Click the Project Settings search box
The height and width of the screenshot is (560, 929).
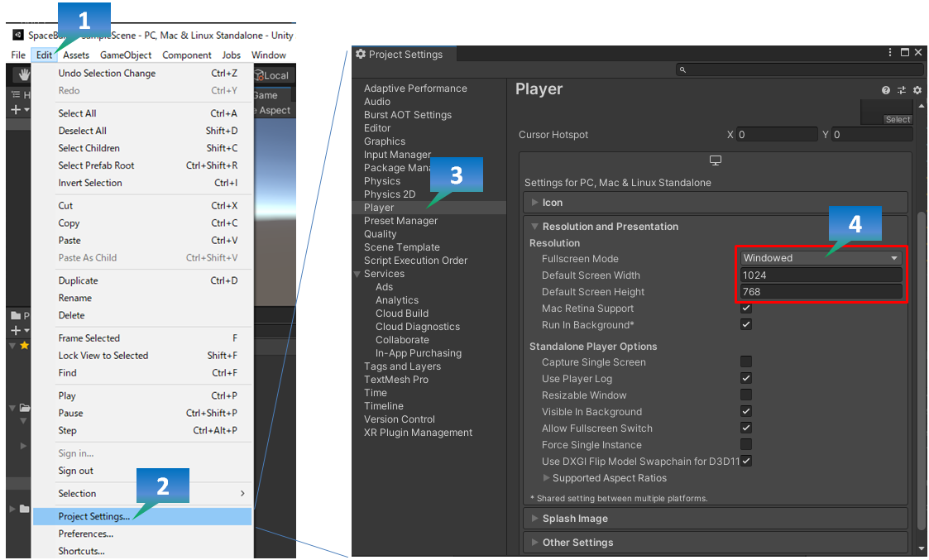point(800,70)
